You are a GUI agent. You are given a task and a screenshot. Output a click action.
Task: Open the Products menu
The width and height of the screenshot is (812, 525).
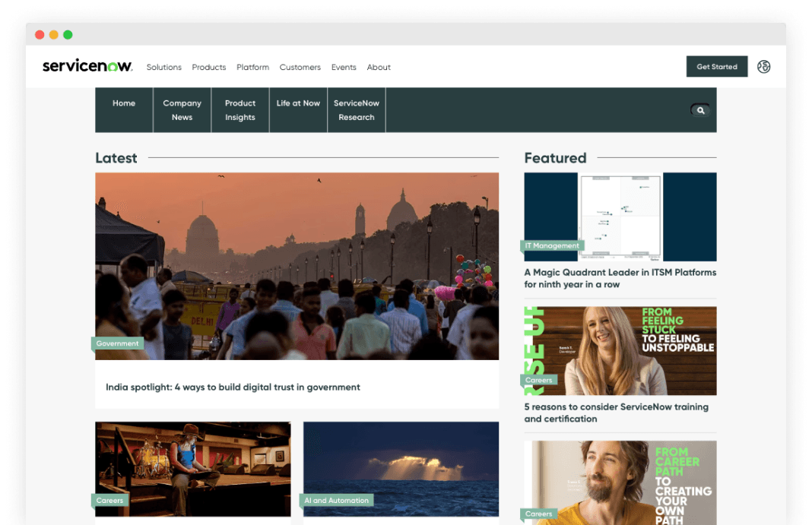208,68
